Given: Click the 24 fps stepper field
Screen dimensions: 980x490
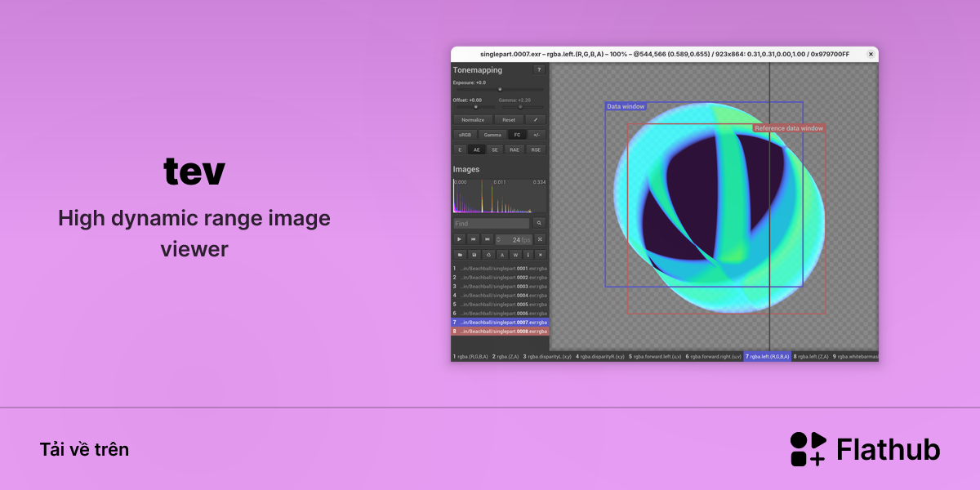Looking at the screenshot, I should (514, 239).
